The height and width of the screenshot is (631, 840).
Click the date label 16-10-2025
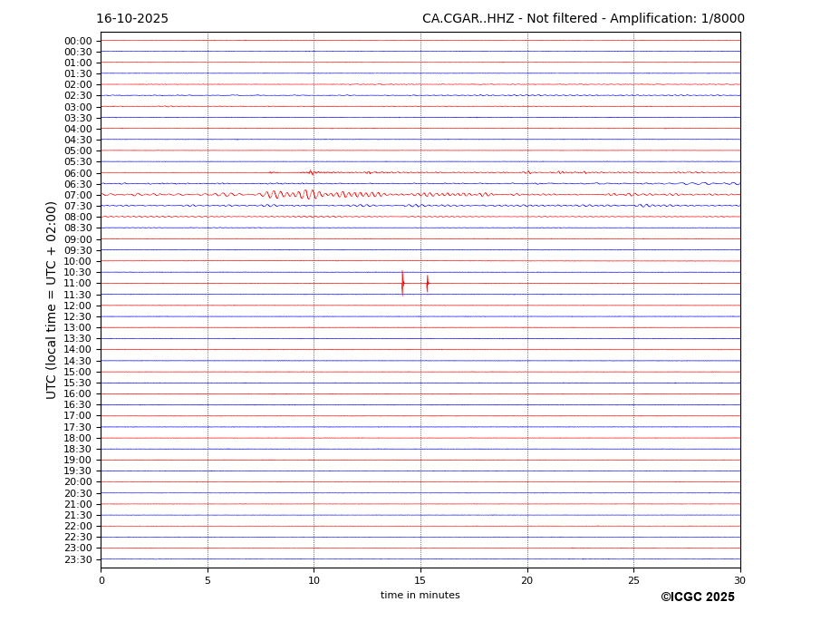[132, 19]
